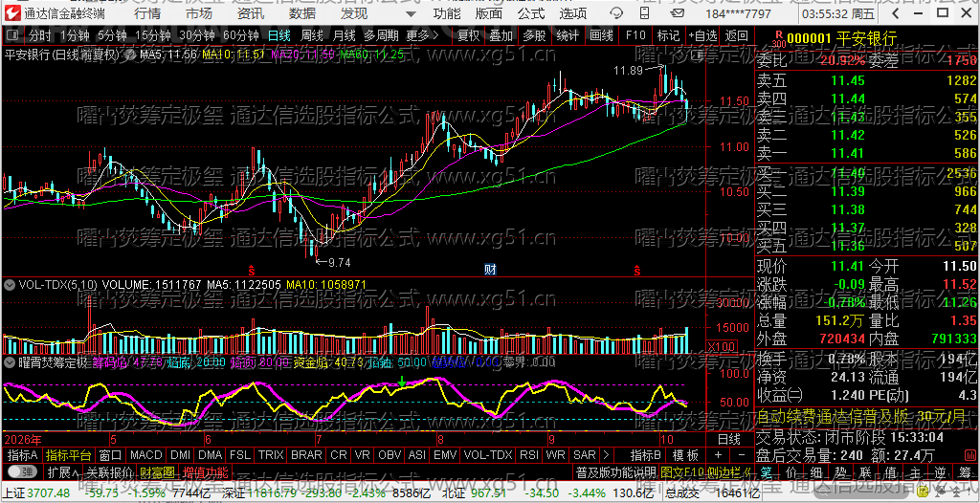The height and width of the screenshot is (503, 980).
Task: Select the OBV indicator tab
Action: pyautogui.click(x=390, y=455)
